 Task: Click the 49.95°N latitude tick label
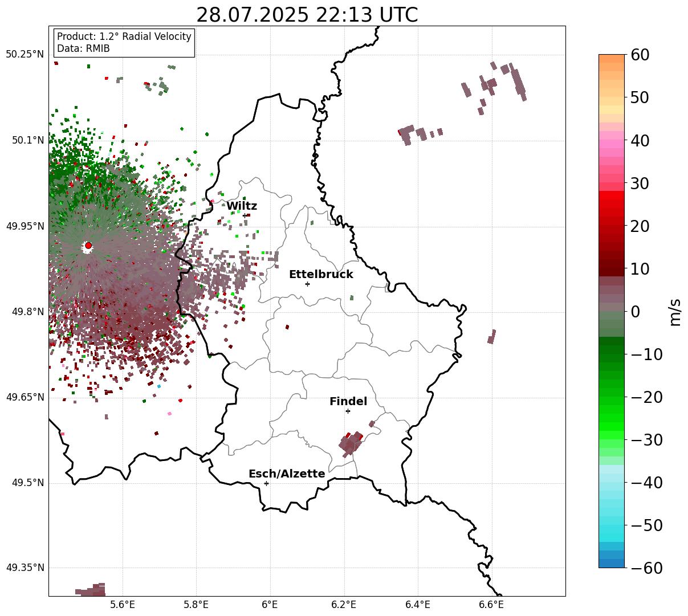point(25,226)
